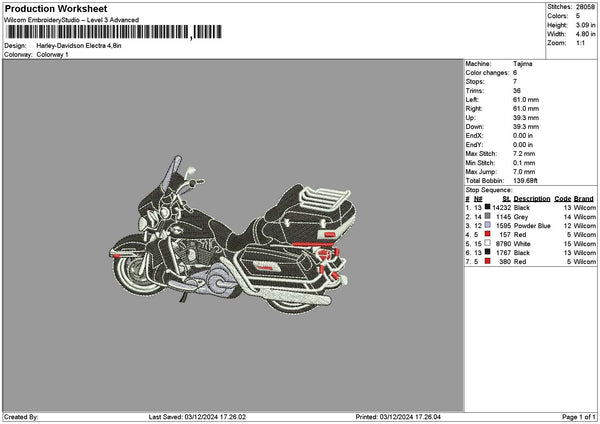Click stitch count '1595' in stop sequence
The image size is (600, 424).
click(503, 226)
